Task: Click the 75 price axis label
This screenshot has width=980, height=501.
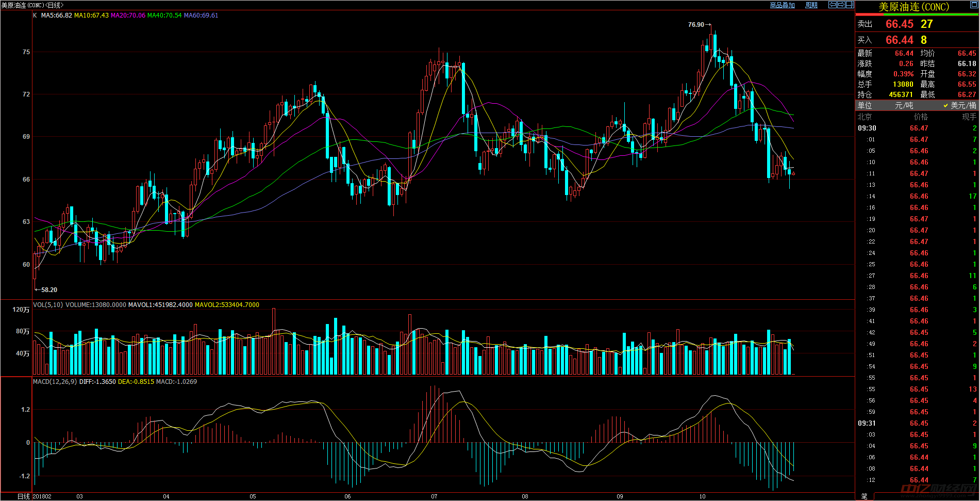Action: click(x=26, y=52)
